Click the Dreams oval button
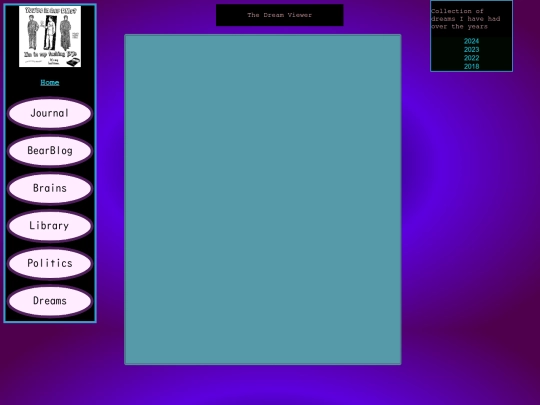The height and width of the screenshot is (405, 540). 50,301
